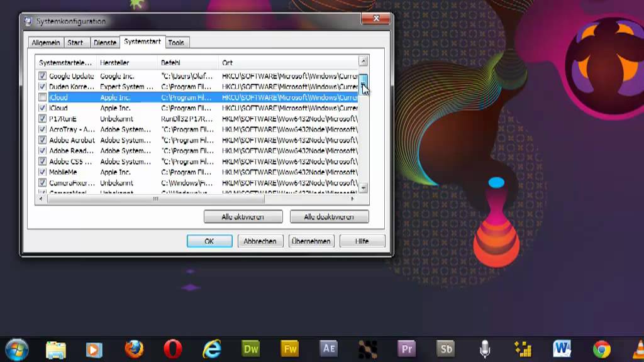Uncheck the Google Update startup item
The image size is (644, 362).
click(x=42, y=76)
